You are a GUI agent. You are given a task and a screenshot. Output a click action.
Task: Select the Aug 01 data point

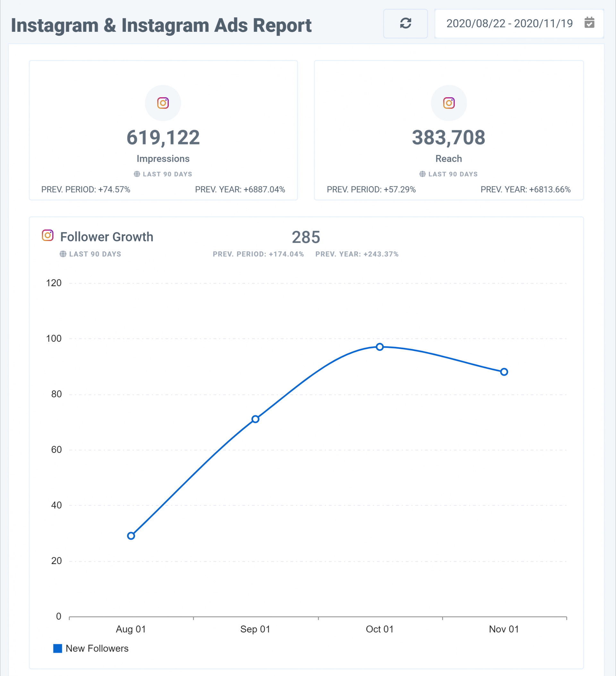coord(131,536)
